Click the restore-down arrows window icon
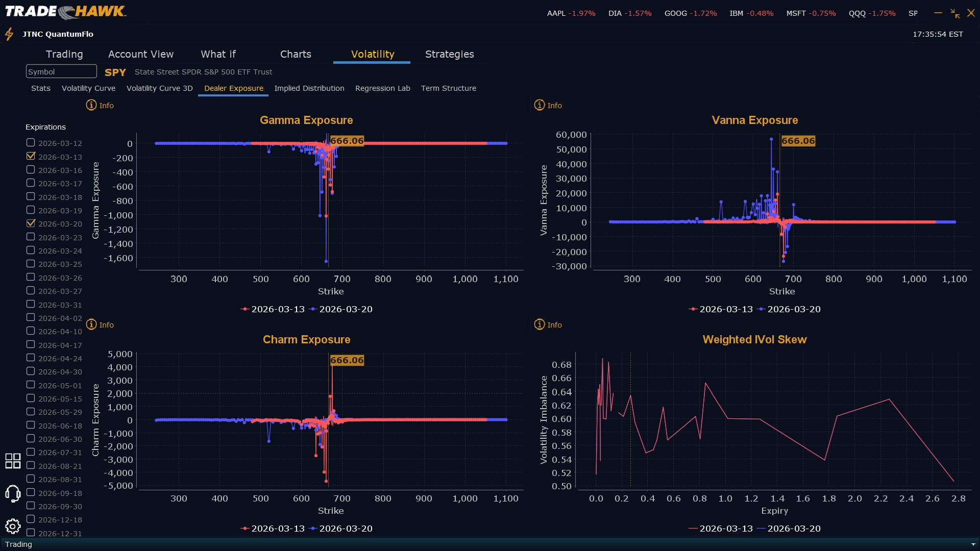980x551 pixels. pos(954,13)
